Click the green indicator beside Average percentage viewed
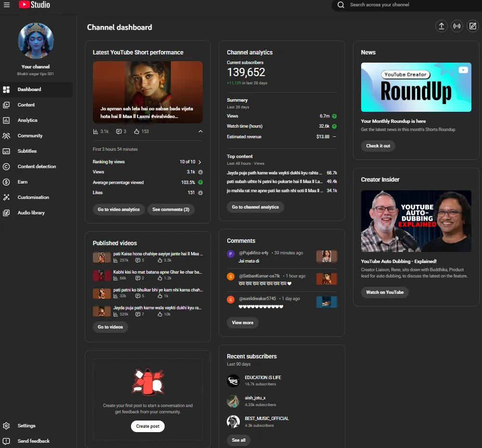Image resolution: width=482 pixels, height=448 pixels. (x=200, y=183)
